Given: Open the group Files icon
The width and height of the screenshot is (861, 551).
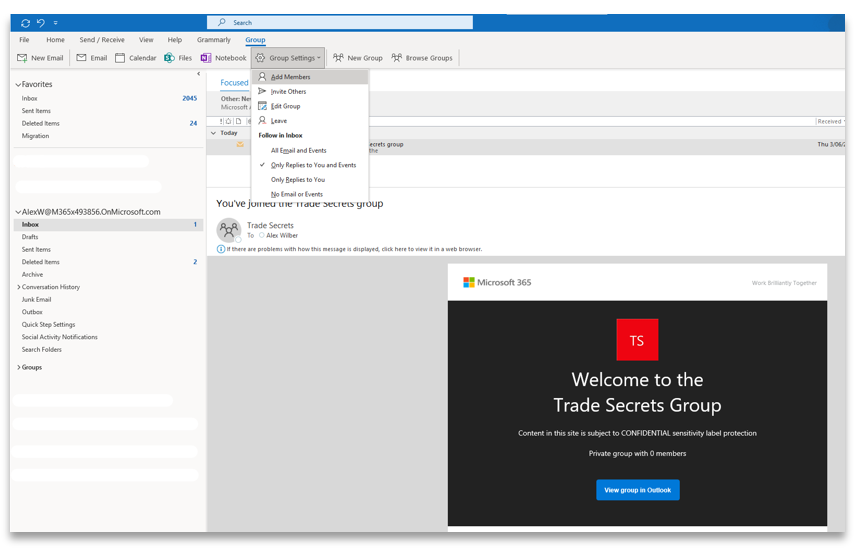Looking at the screenshot, I should 177,58.
